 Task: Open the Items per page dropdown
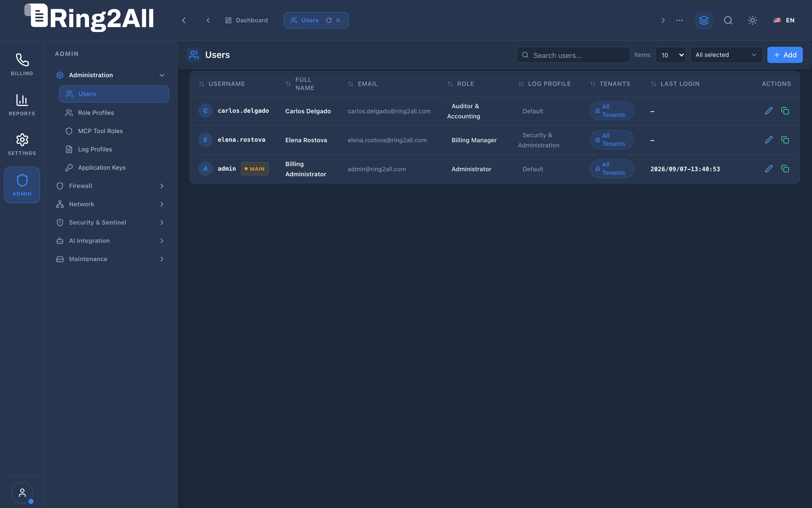click(x=670, y=55)
